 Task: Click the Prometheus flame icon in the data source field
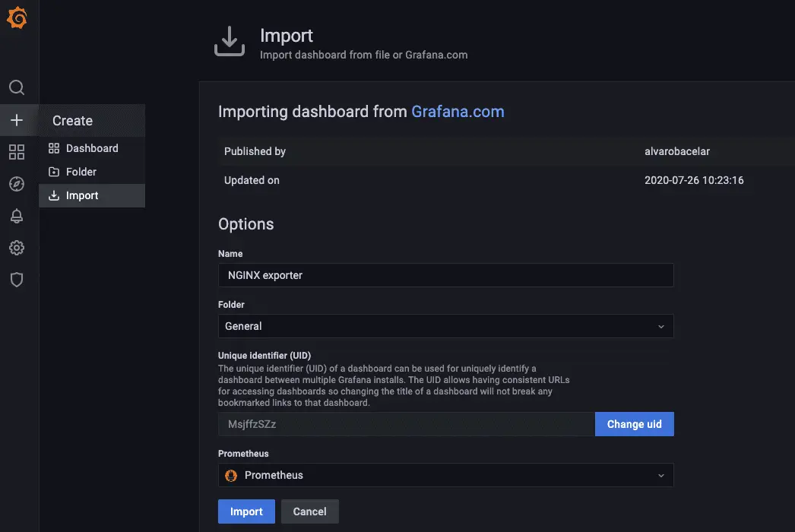231,475
